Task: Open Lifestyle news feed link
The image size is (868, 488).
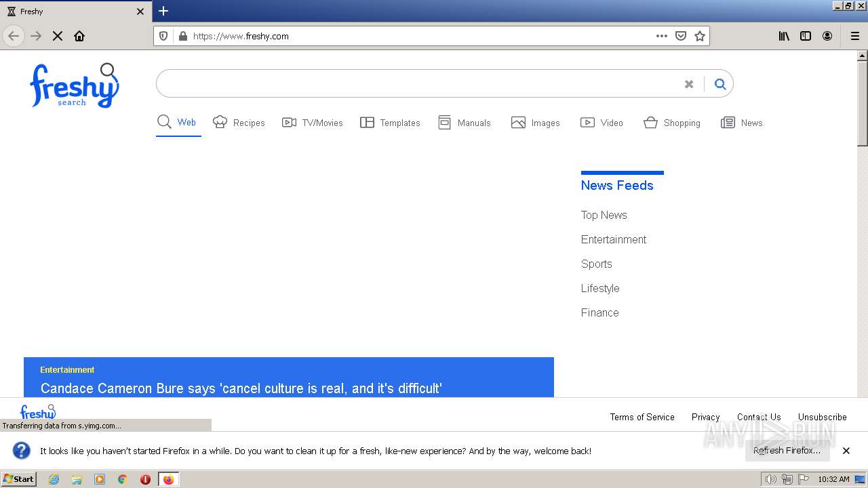Action: [x=600, y=288]
